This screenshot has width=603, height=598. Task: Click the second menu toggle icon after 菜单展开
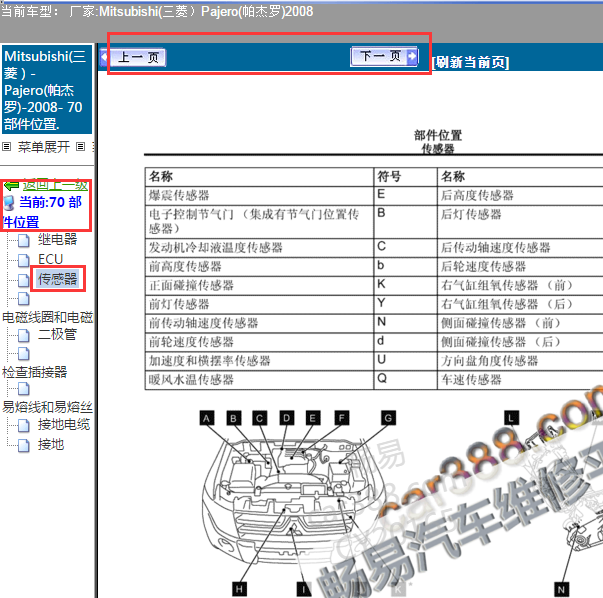[x=80, y=147]
